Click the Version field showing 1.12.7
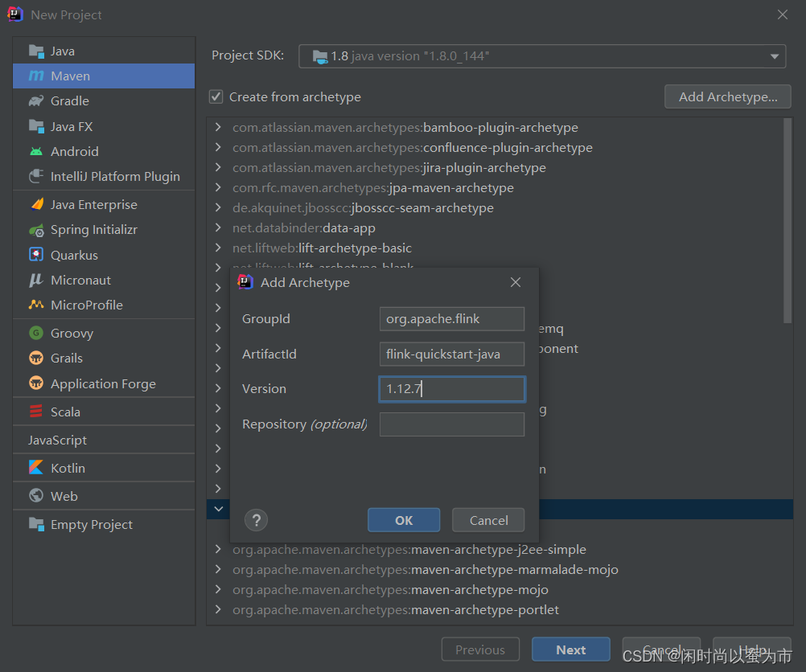806x672 pixels. [x=452, y=389]
